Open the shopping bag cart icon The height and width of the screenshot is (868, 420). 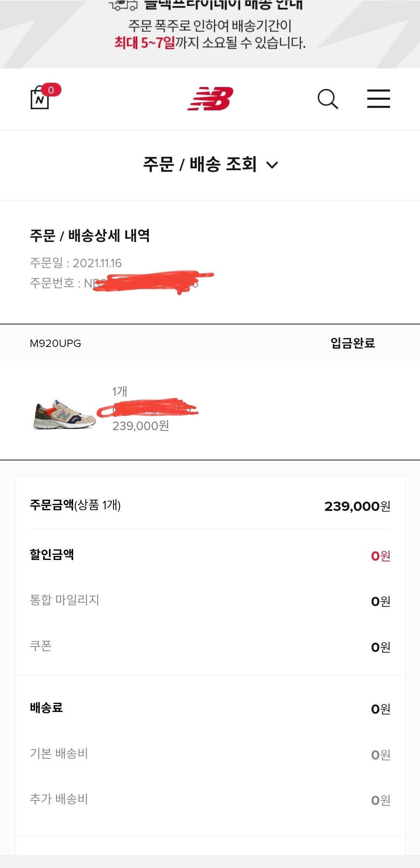pyautogui.click(x=40, y=99)
